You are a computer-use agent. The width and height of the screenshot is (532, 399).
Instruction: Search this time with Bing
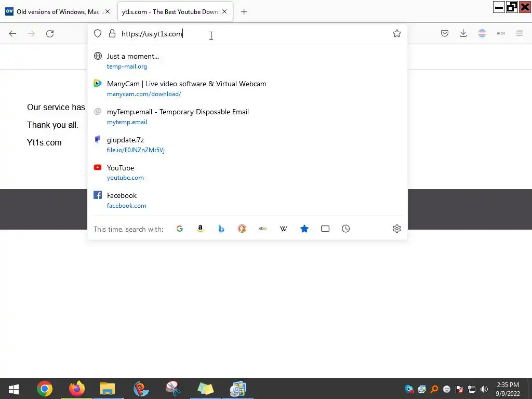click(221, 229)
